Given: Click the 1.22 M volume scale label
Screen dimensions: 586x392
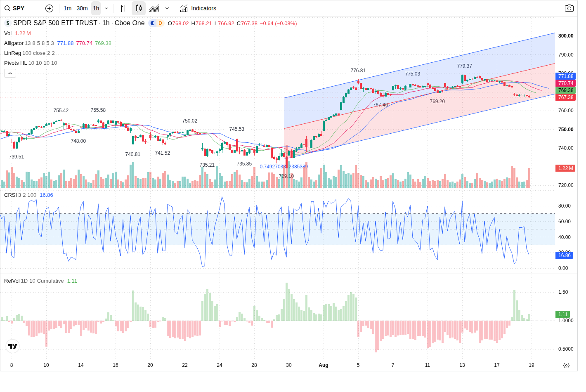Looking at the screenshot, I should 566,168.
